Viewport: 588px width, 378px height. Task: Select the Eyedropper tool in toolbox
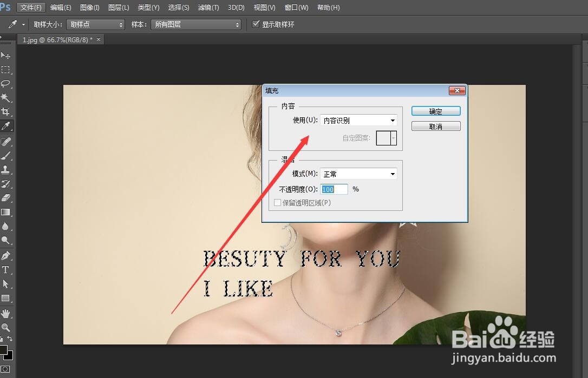point(5,126)
